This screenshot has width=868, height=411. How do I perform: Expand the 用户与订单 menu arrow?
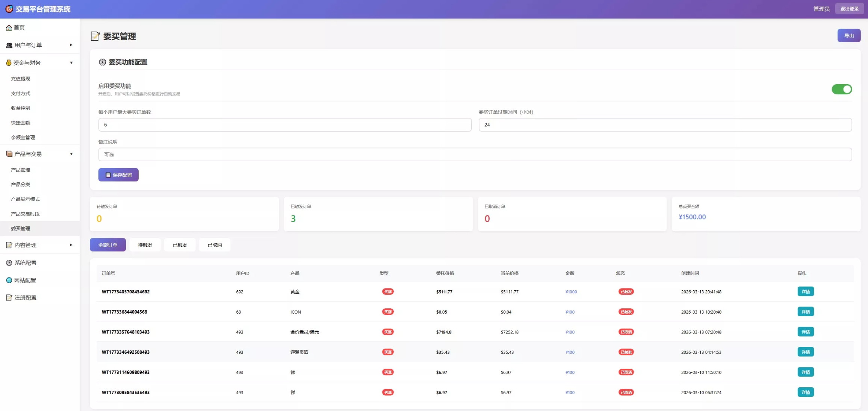tap(71, 45)
